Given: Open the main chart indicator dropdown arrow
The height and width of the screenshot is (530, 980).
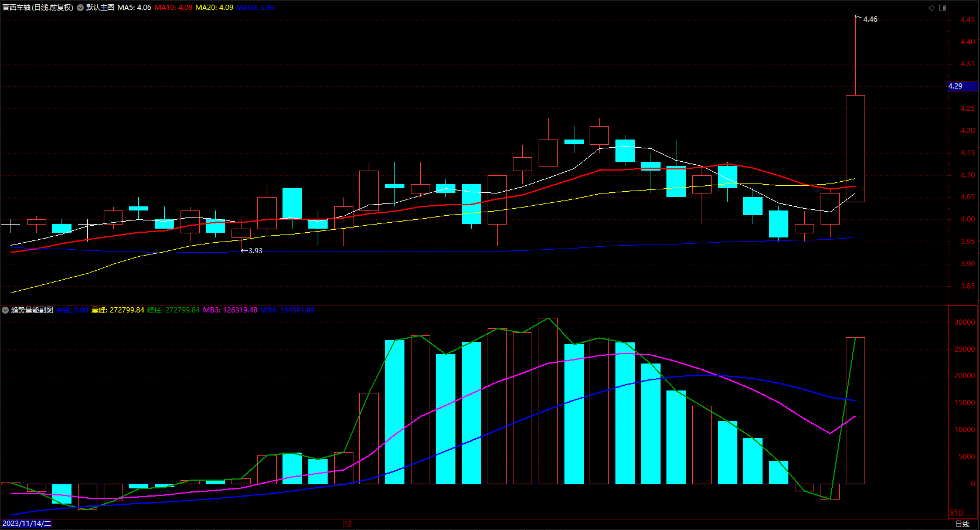Looking at the screenshot, I should [x=80, y=8].
